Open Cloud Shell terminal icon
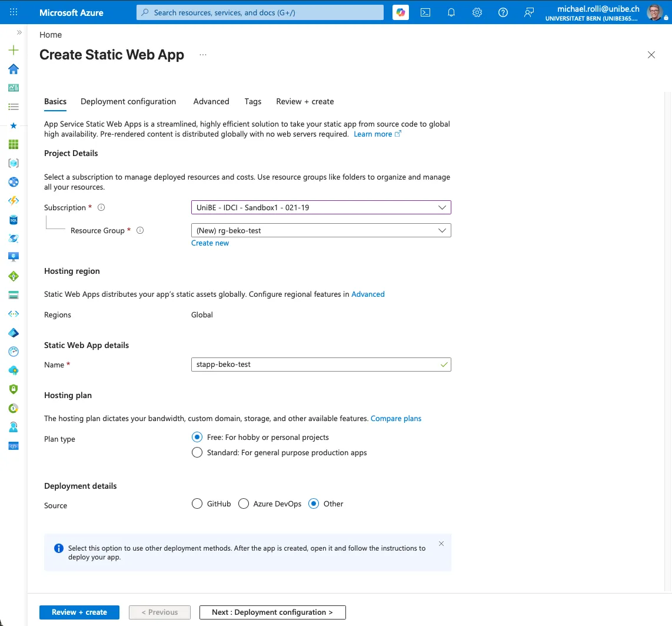Viewport: 672px width, 626px height. [x=425, y=12]
